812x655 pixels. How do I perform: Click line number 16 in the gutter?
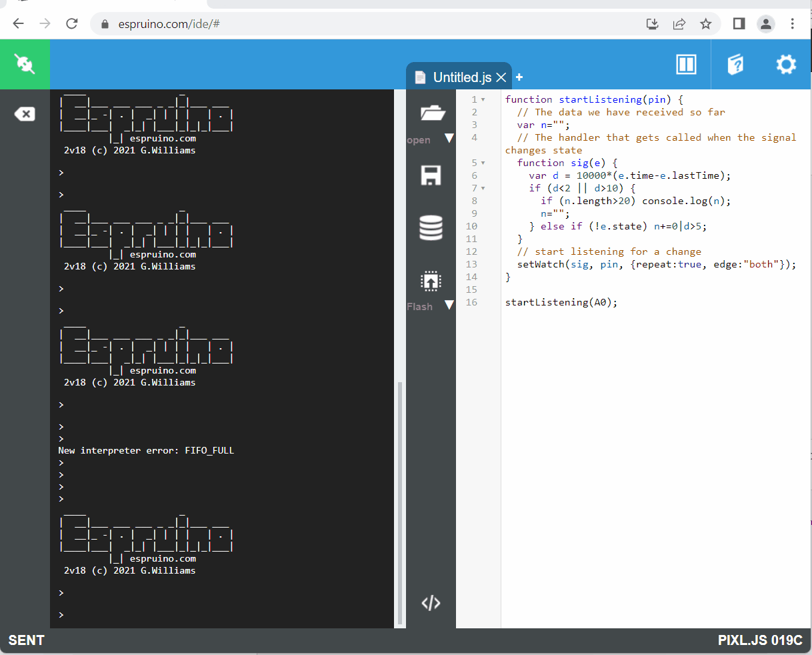pyautogui.click(x=471, y=302)
